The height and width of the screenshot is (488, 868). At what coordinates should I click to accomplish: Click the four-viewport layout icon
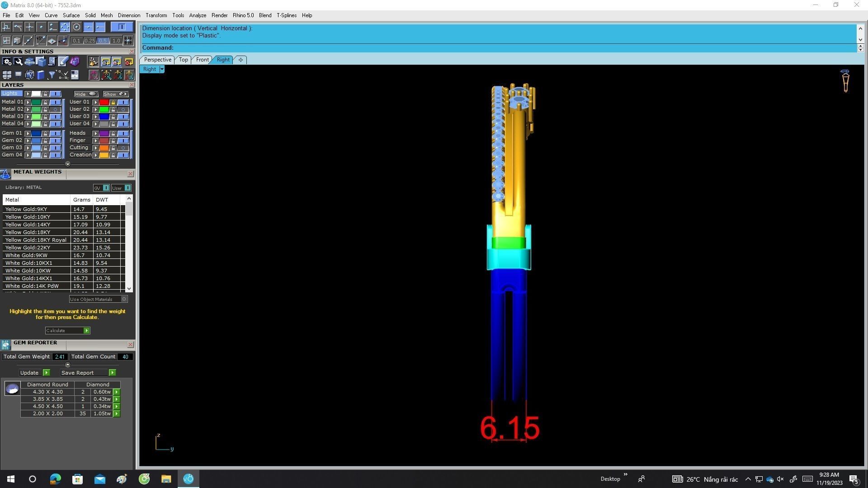pos(7,75)
